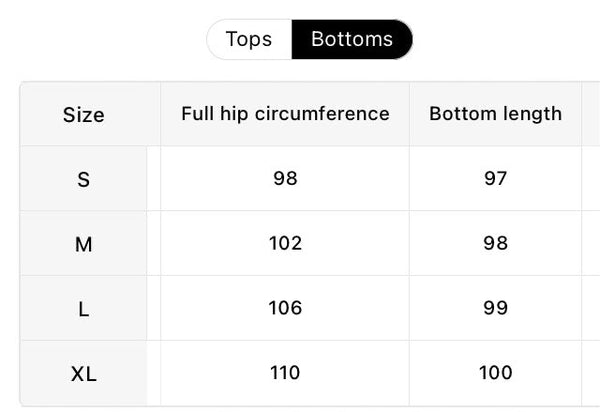
Task: Click the partially visible column header at right edge
Action: (591, 114)
